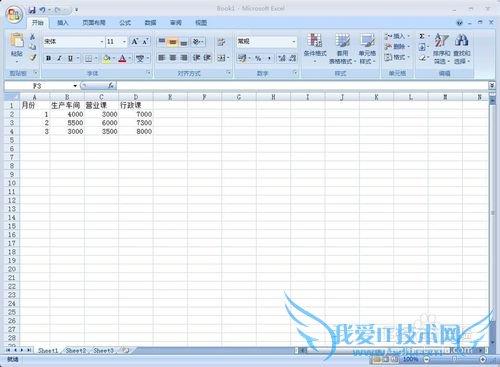Open Sheet2 worksheet tab

coord(76,350)
